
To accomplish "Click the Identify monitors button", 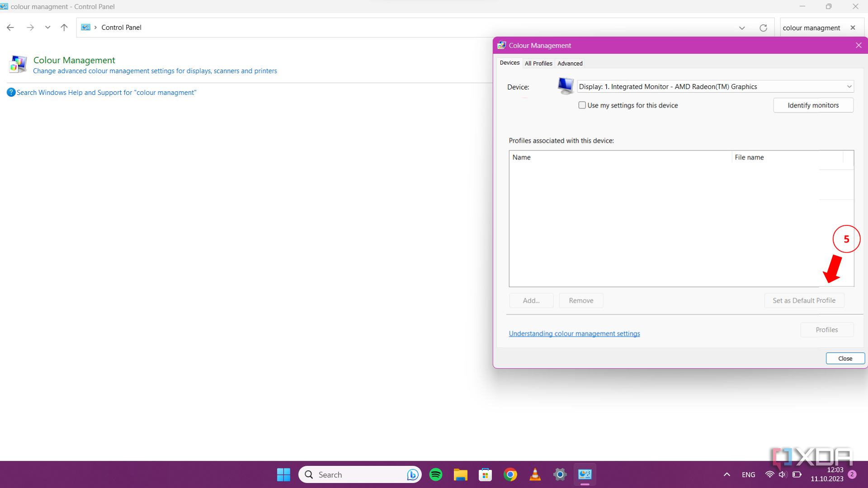I will point(813,105).
